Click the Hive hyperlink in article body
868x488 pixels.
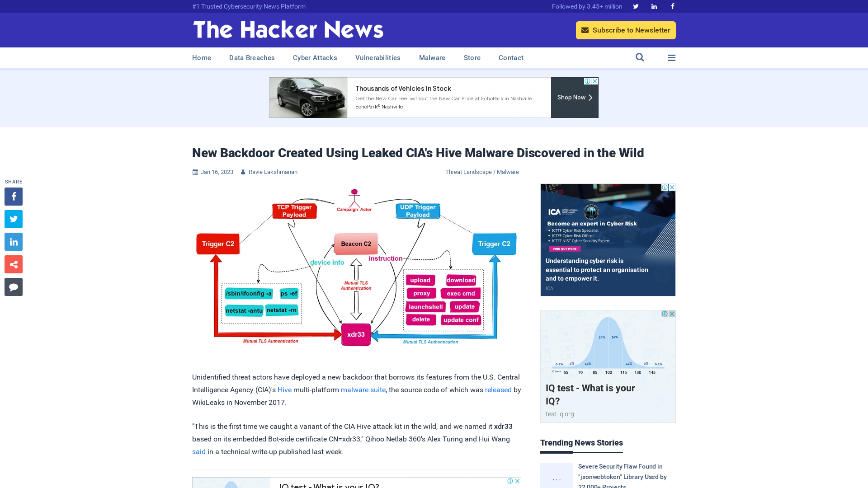[284, 389]
